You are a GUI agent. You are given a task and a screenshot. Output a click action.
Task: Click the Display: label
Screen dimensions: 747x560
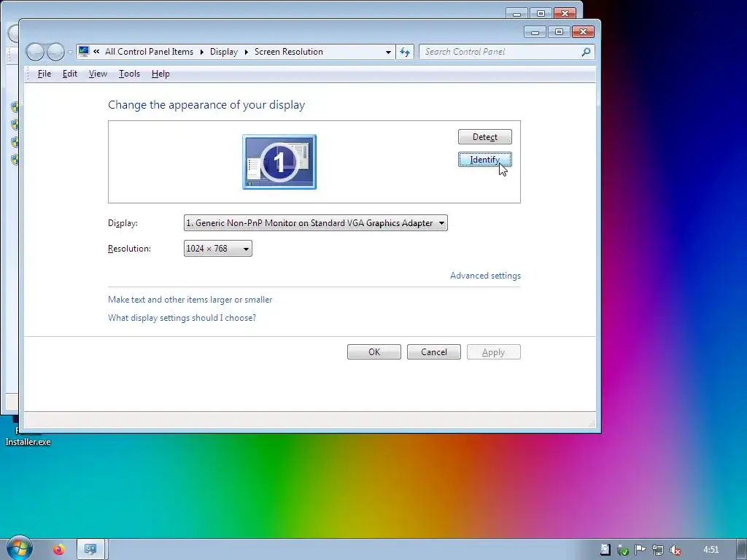tap(123, 223)
